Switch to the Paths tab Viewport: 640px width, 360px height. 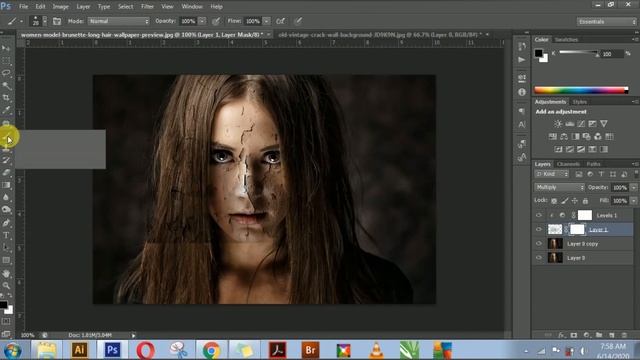(593, 164)
